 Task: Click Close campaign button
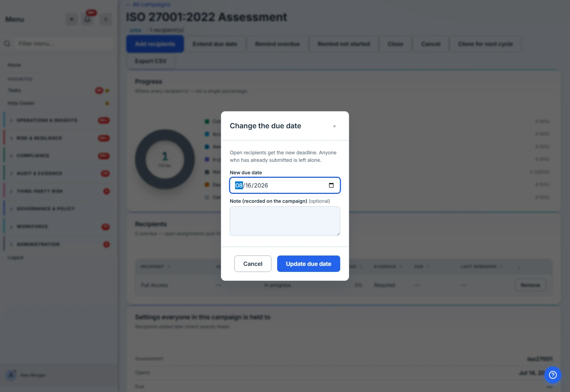395,44
